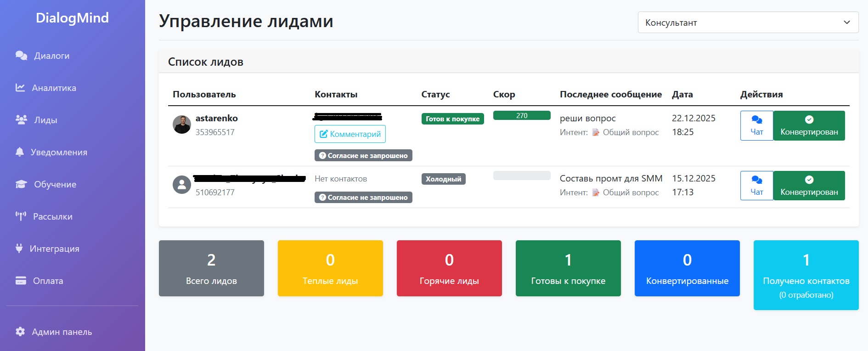
Task: Click the green Готовы к покупке card
Action: (x=568, y=268)
